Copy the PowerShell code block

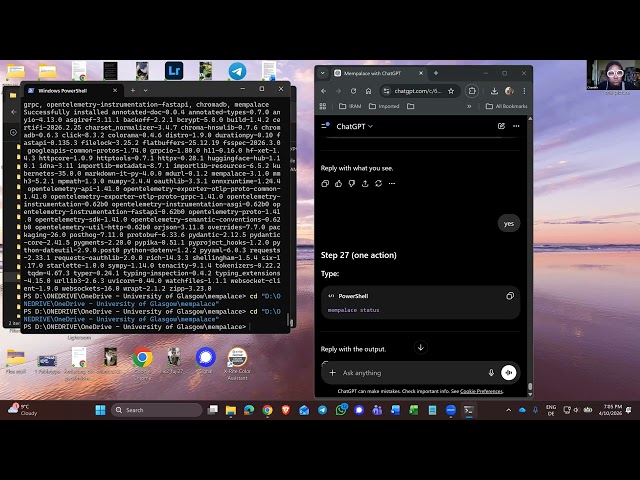click(x=510, y=296)
